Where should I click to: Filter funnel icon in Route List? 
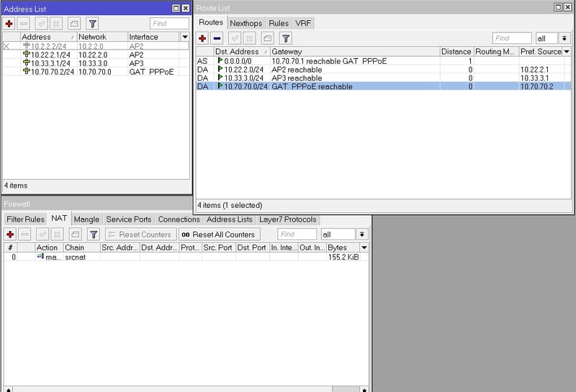pos(286,38)
